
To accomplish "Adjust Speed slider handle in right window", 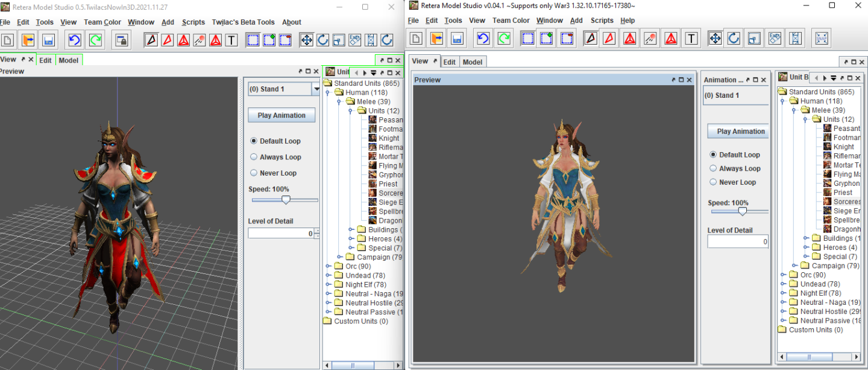I will 743,211.
